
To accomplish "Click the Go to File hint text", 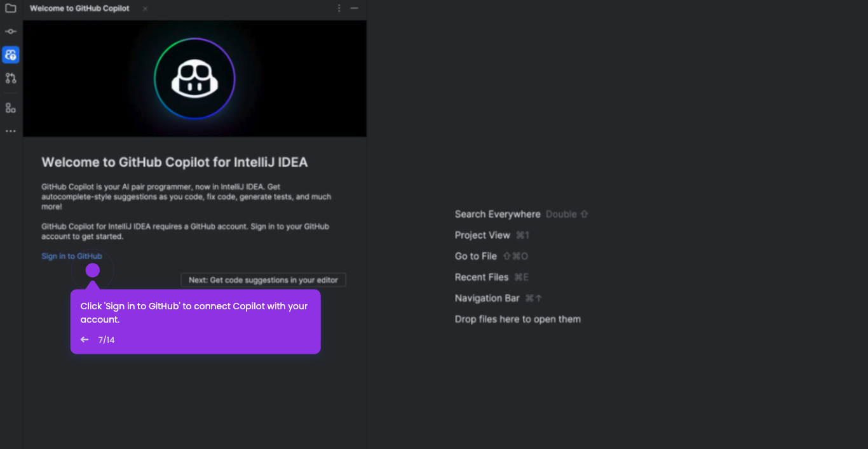I will click(x=476, y=257).
